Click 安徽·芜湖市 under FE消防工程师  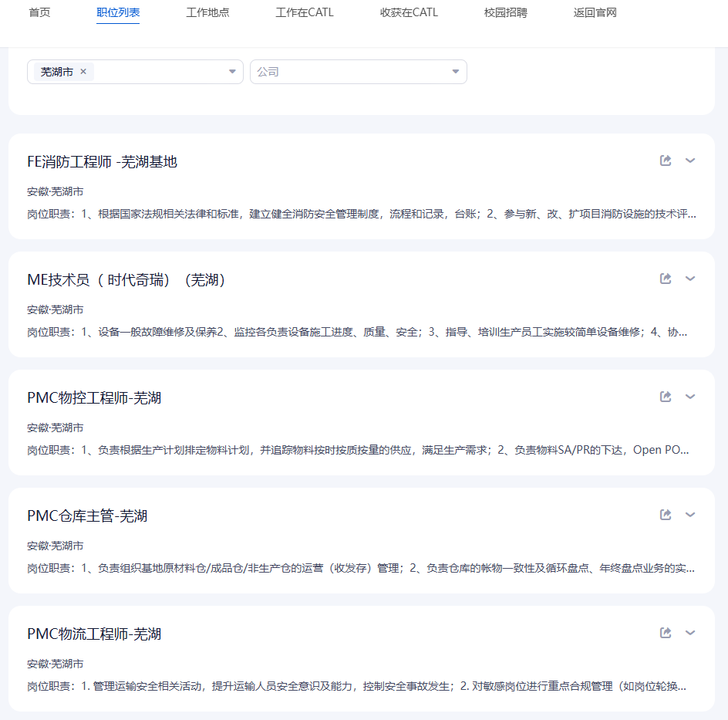coord(56,191)
